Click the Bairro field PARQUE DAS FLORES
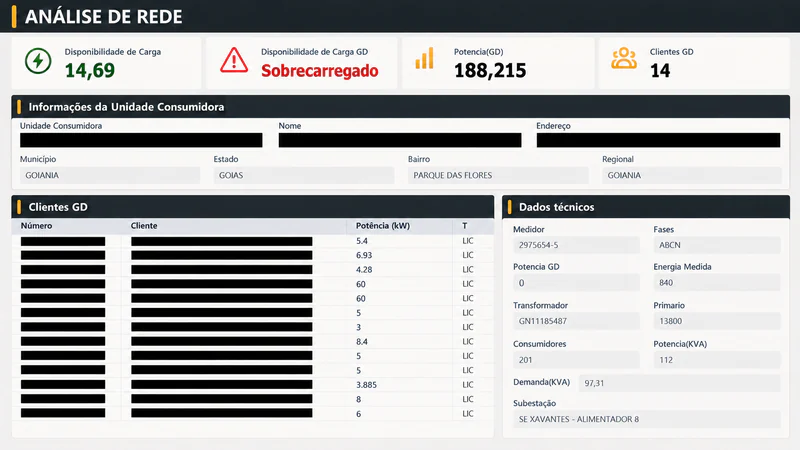 click(x=498, y=175)
